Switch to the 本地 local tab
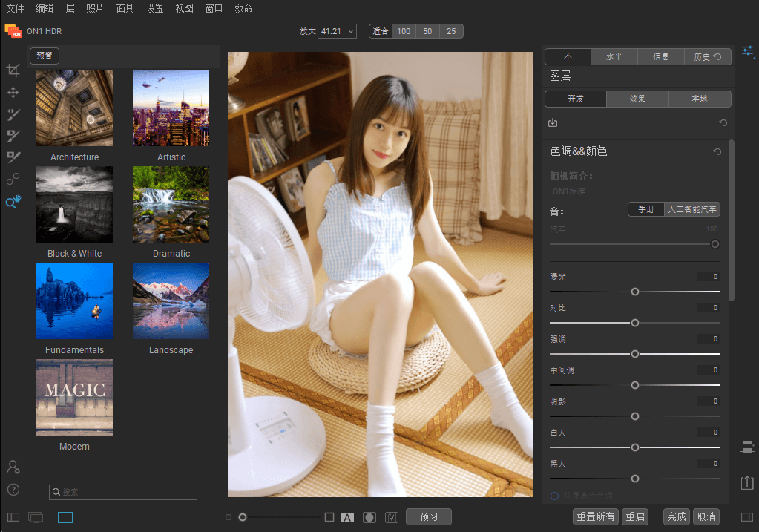The height and width of the screenshot is (532, 759). coord(700,99)
